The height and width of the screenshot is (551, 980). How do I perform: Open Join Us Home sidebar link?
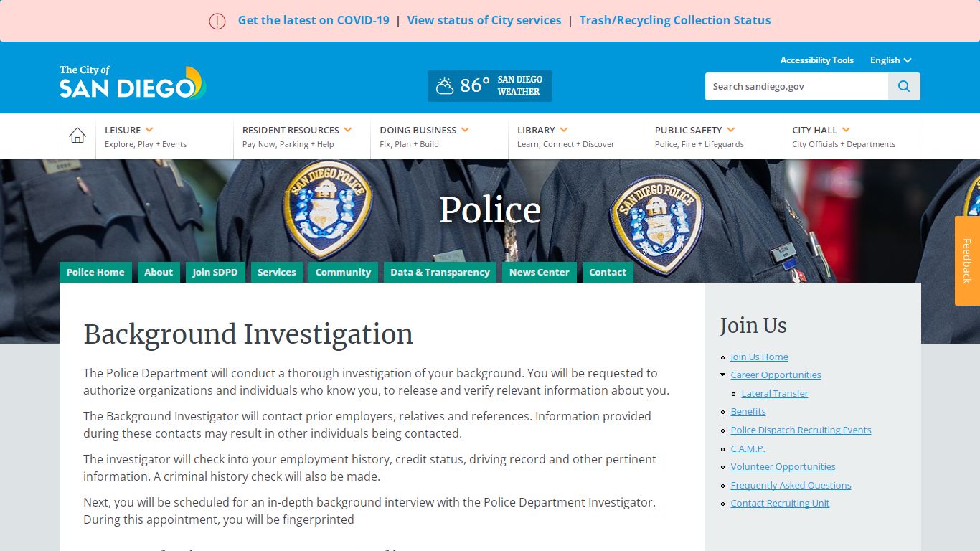click(759, 357)
